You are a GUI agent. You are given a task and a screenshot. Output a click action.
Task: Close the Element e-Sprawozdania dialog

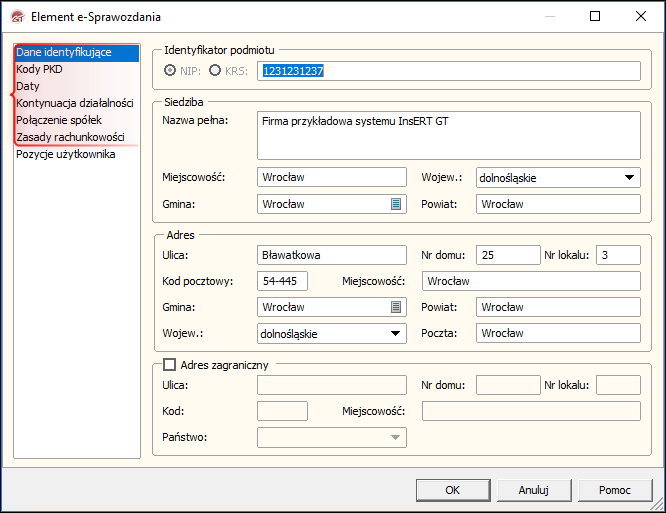(x=641, y=16)
